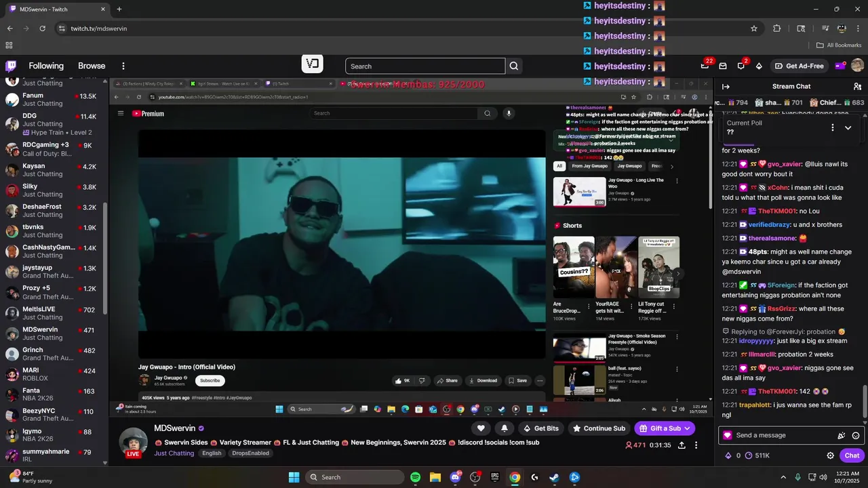Open Chrome media controls icon
The width and height of the screenshot is (868, 488).
click(825, 28)
